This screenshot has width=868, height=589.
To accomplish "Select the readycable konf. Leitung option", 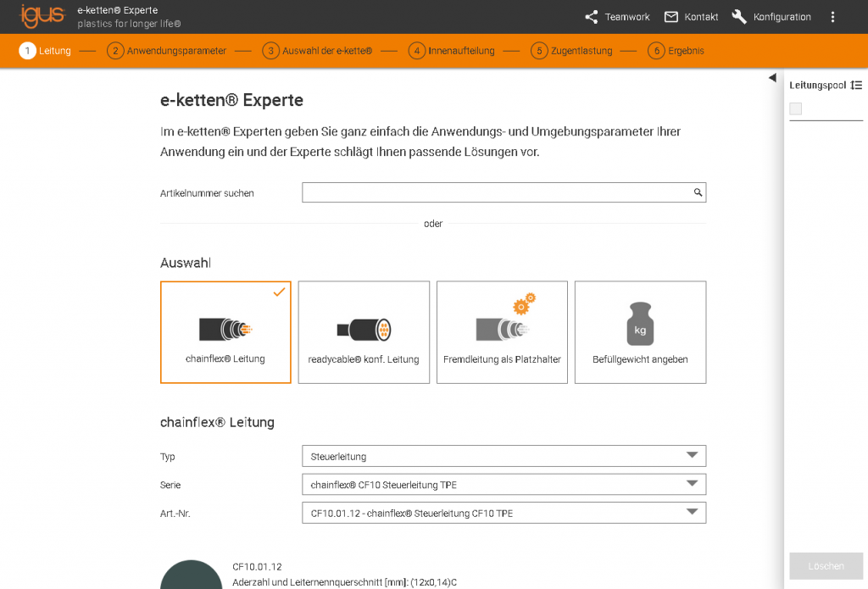I will pos(364,332).
